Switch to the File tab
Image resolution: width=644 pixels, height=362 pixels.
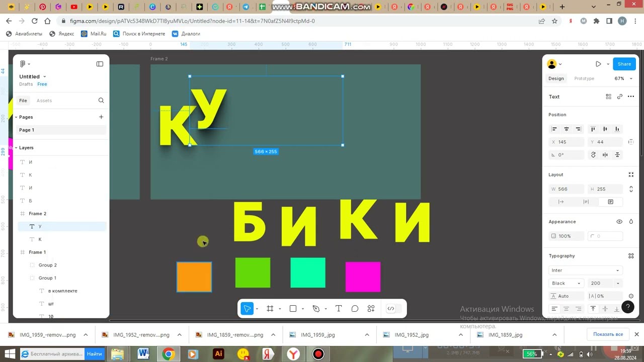23,101
